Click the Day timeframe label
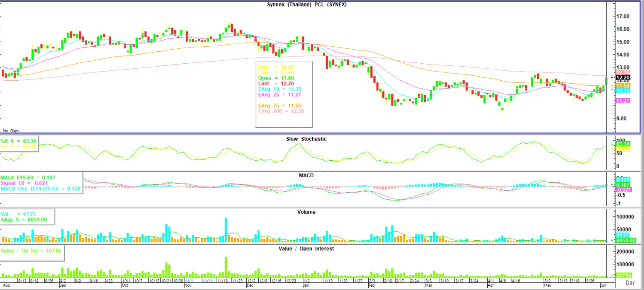This screenshot has height=290, width=644. [x=630, y=283]
